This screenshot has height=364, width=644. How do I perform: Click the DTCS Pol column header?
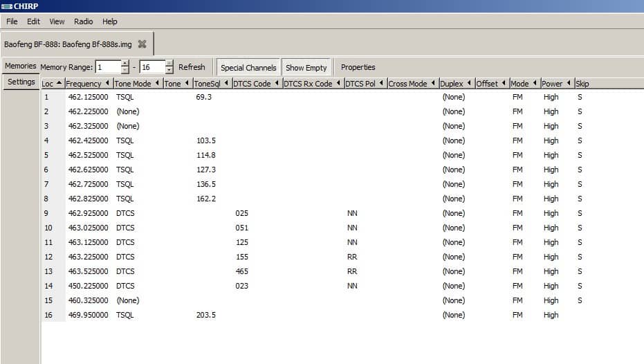[365, 84]
